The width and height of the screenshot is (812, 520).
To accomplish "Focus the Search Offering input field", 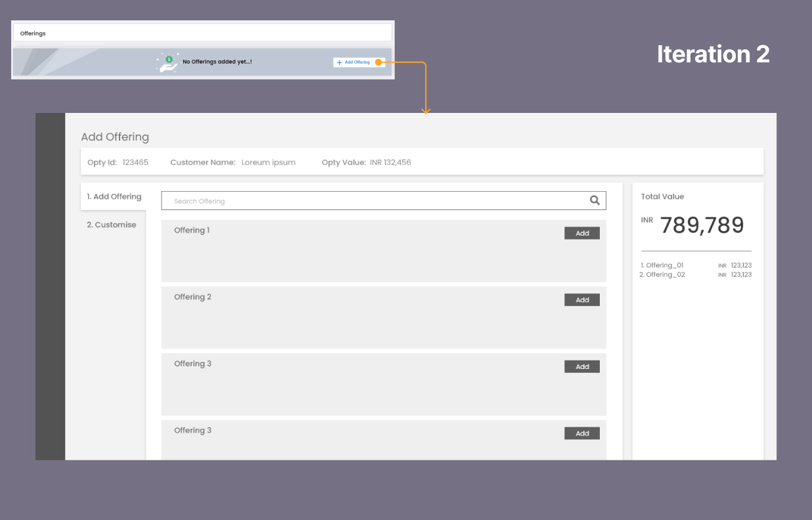I will point(374,201).
